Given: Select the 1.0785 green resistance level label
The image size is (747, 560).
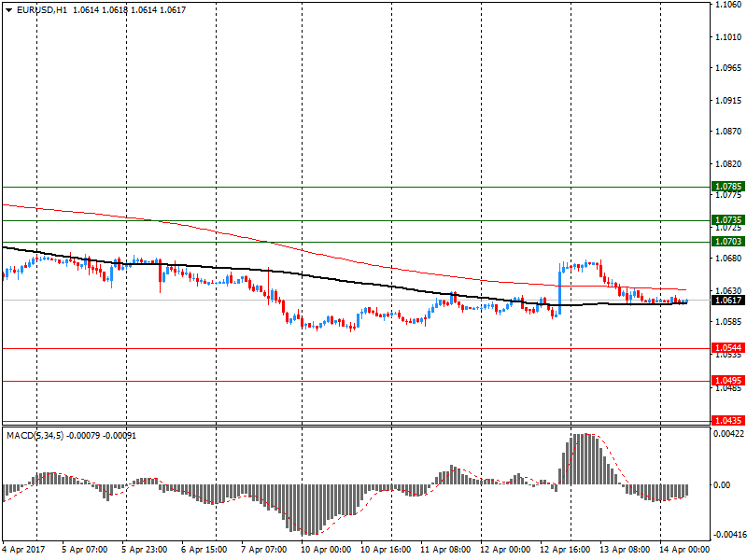Looking at the screenshot, I should pos(728,186).
